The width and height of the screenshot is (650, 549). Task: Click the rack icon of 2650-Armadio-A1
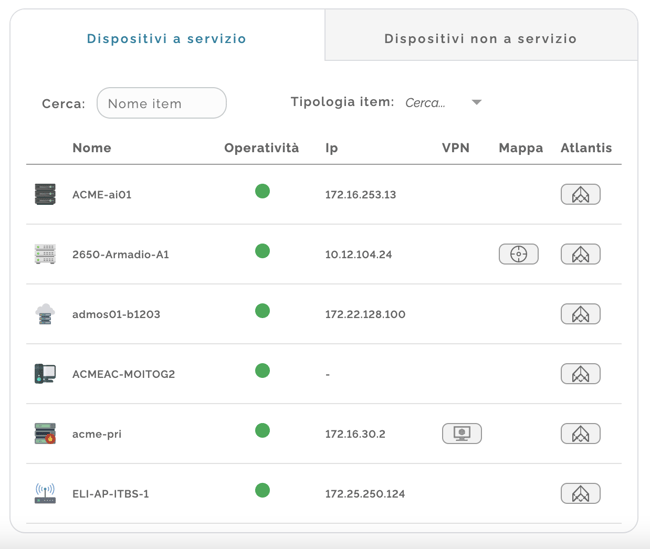(x=45, y=254)
